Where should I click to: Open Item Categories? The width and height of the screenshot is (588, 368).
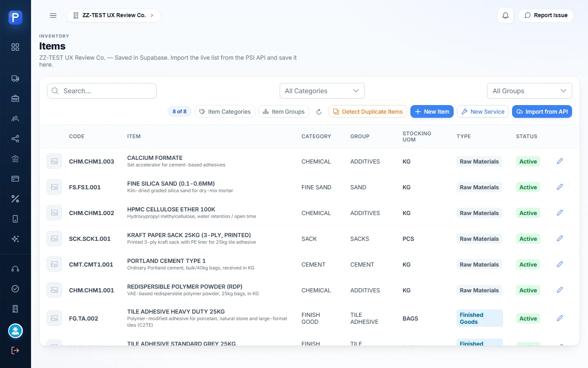pos(225,112)
